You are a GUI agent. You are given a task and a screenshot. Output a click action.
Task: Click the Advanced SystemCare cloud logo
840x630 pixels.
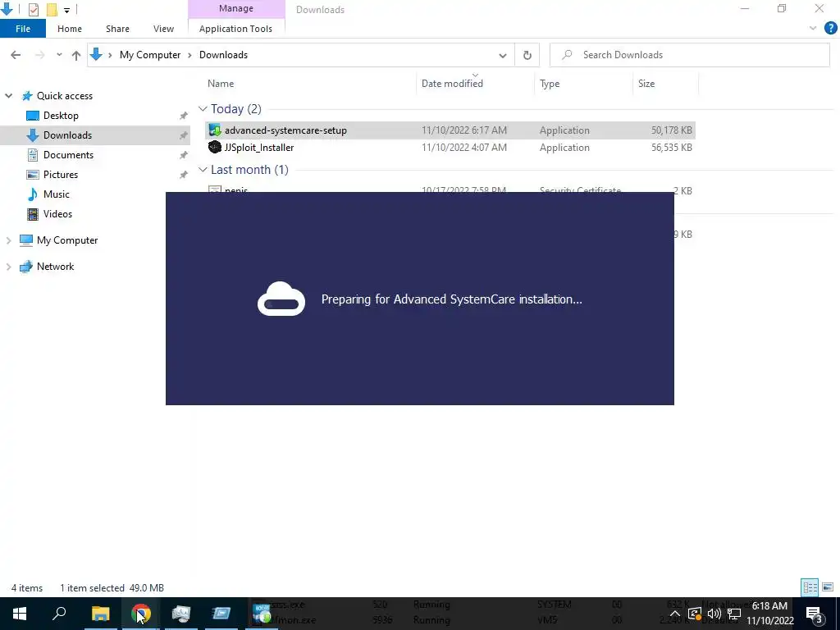tap(281, 299)
